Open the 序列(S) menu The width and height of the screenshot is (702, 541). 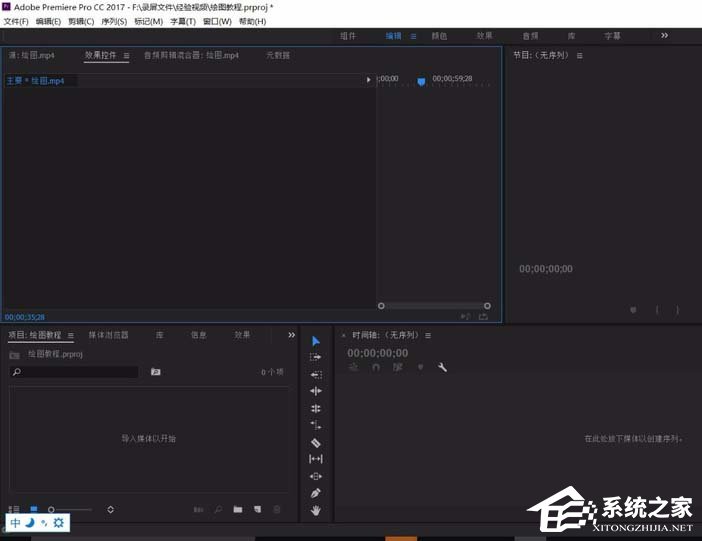pos(114,21)
